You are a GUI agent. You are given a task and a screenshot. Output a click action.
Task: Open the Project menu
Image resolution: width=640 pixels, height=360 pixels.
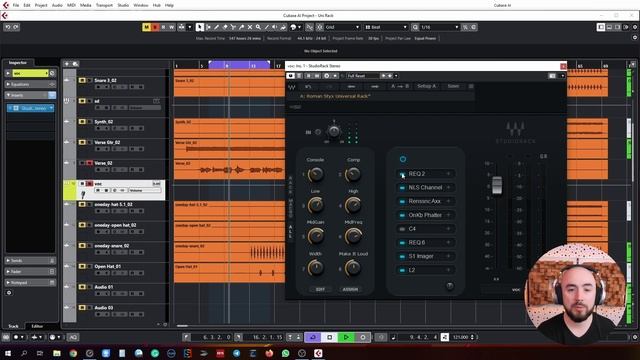coord(41,5)
